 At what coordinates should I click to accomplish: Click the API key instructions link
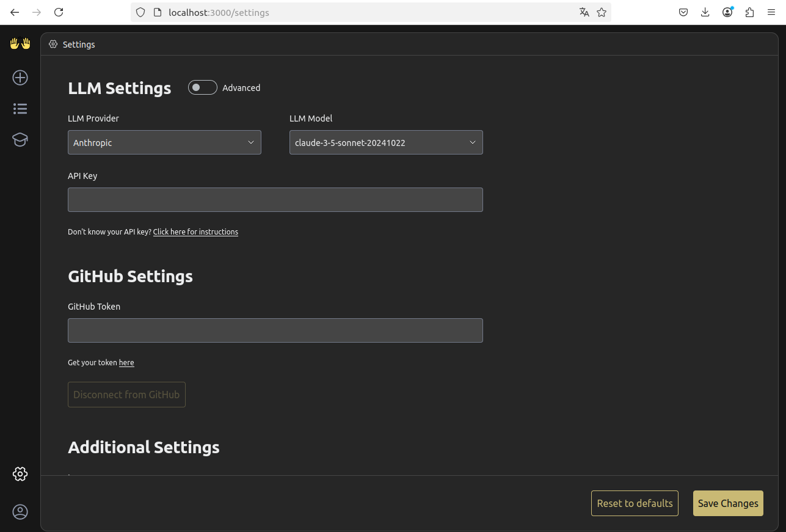tap(195, 231)
